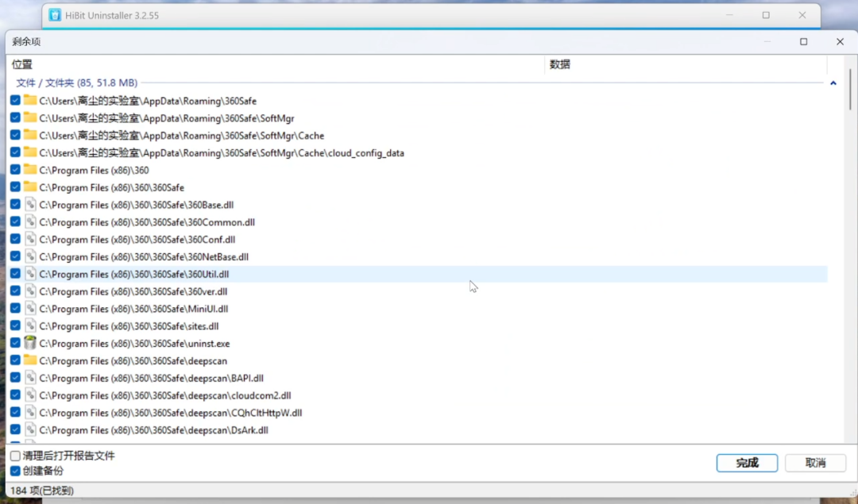Screen dimensions: 858x504
Task: Uncheck the 360Util.dll checkbox
Action: pos(15,274)
